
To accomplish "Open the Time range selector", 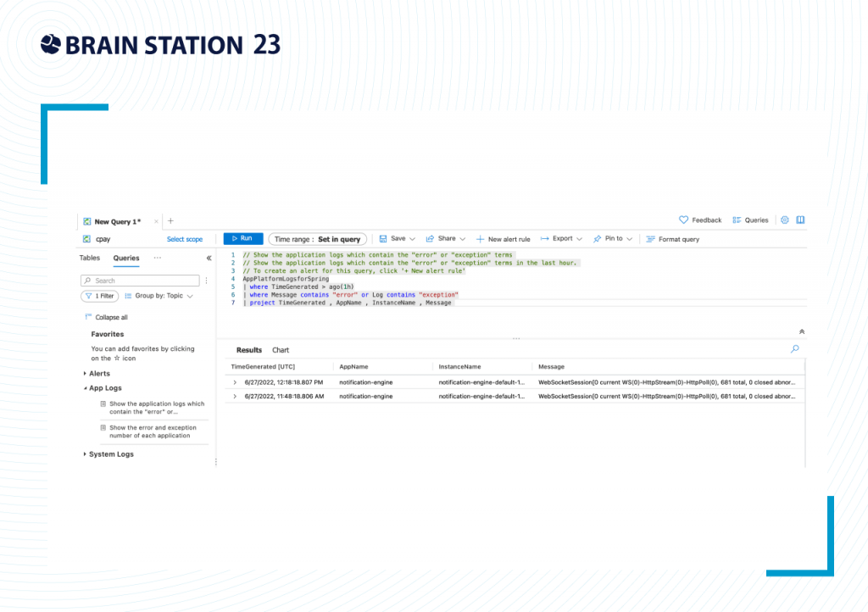I will [x=317, y=239].
